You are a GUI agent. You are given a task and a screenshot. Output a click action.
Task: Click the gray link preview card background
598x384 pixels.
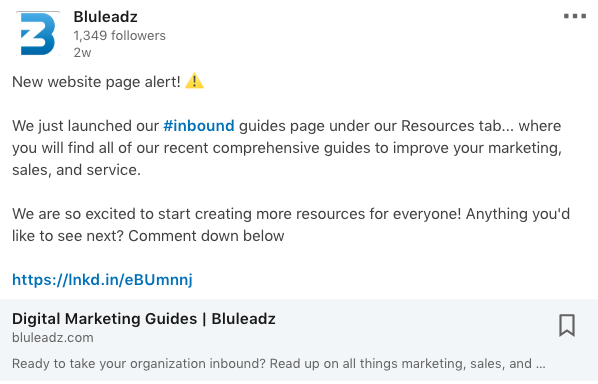click(x=299, y=340)
